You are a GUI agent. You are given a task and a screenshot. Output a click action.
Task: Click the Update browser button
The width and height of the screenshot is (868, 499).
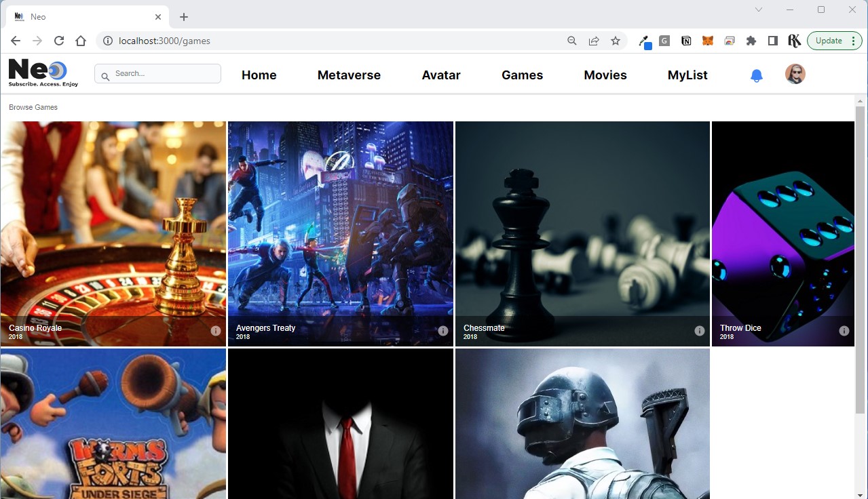[x=834, y=41]
